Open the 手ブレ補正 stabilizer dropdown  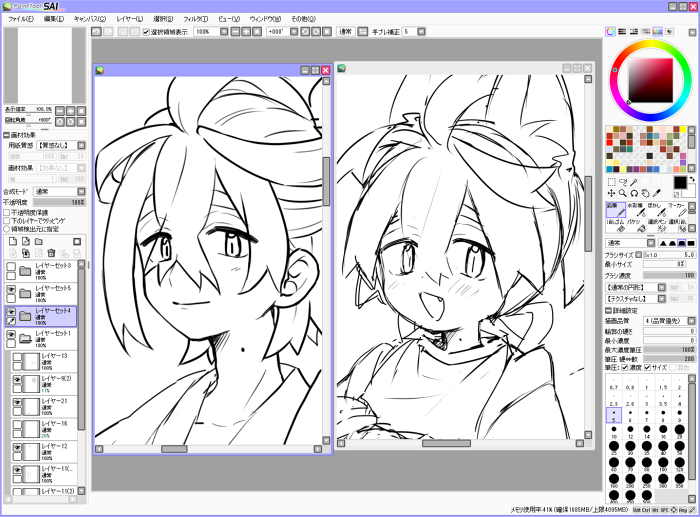pyautogui.click(x=421, y=32)
